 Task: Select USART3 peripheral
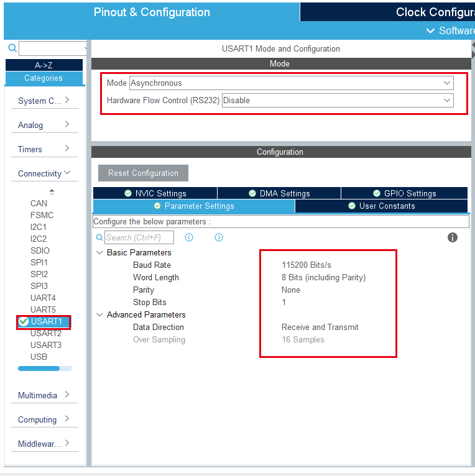(46, 345)
